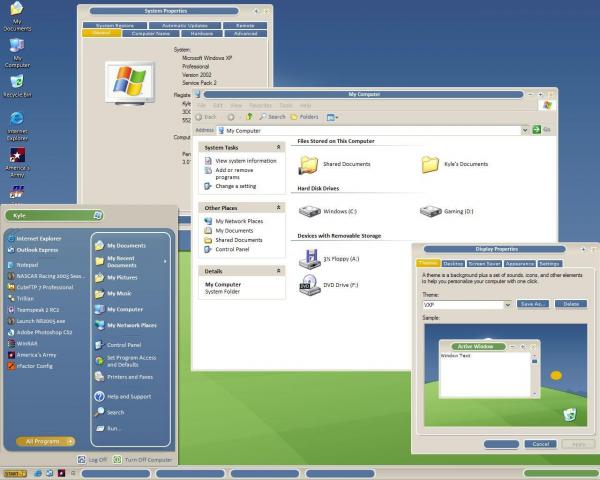The image size is (600, 480).
Task: Open the Views dropdown in toolbar
Action: [332, 117]
